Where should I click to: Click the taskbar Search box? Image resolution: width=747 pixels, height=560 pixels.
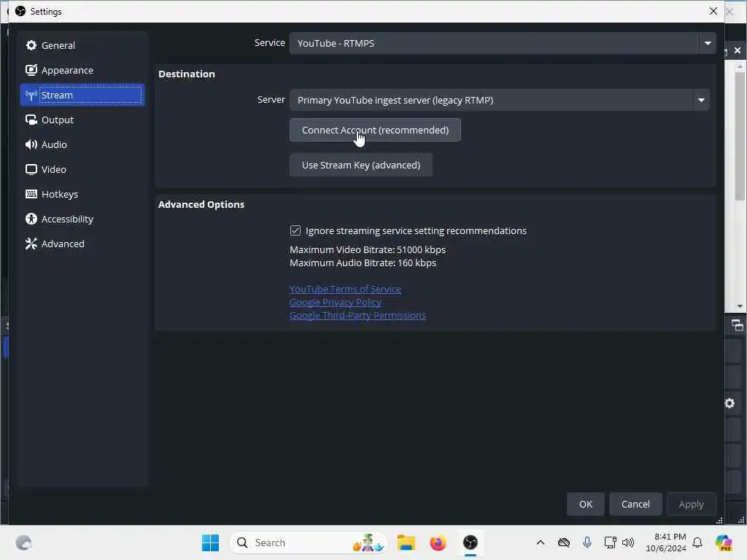click(x=309, y=542)
